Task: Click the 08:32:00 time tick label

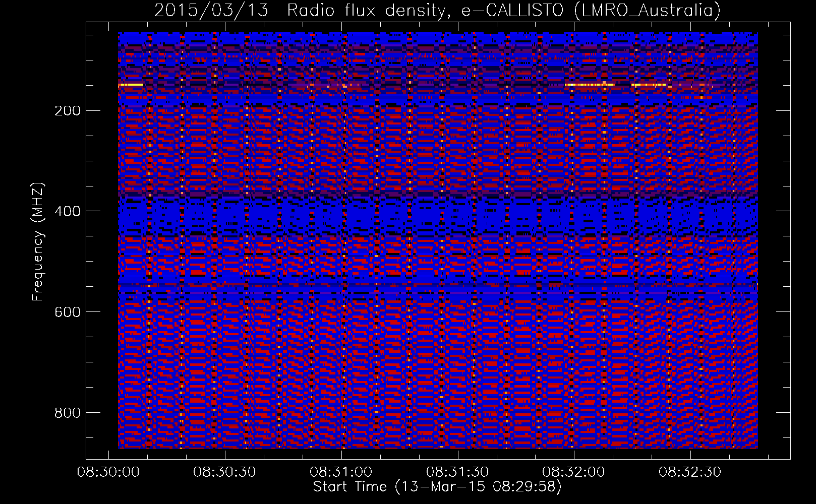Action: click(573, 472)
